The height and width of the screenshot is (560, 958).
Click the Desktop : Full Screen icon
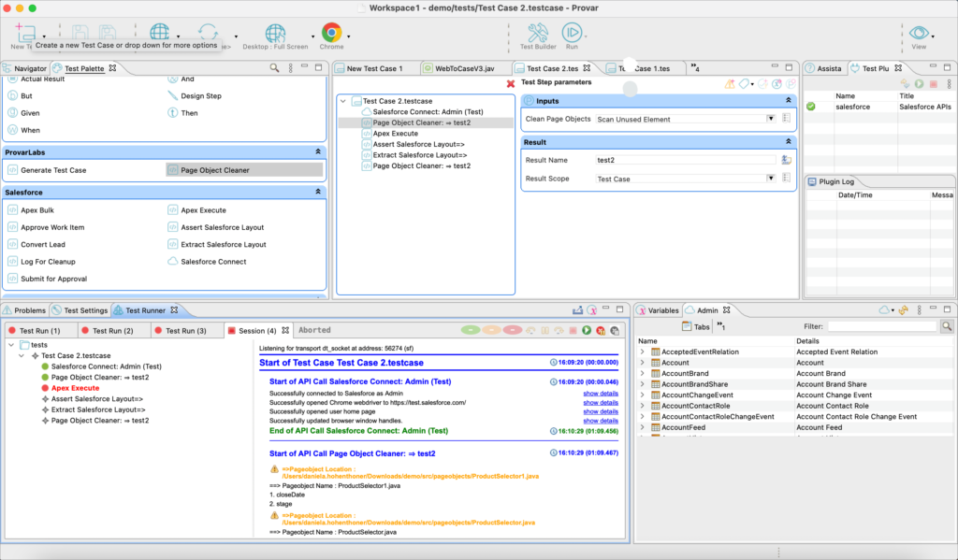point(275,33)
